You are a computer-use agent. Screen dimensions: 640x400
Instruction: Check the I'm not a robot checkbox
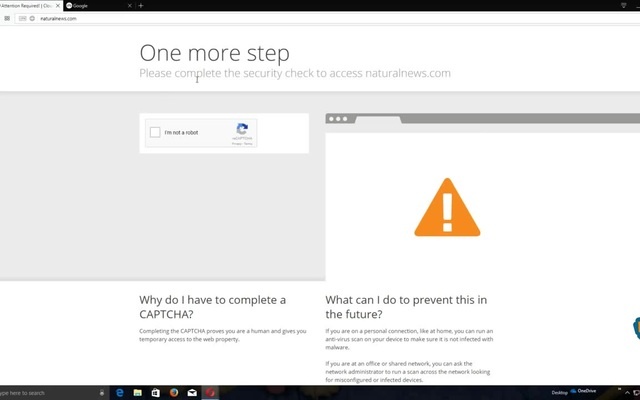[x=155, y=132]
